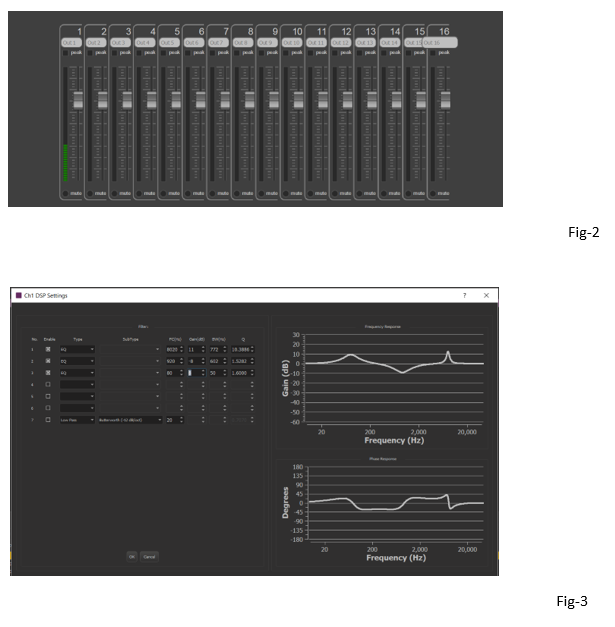This screenshot has width=615, height=627.
Task: Mute channel 1 in the mixer
Action: click(x=65, y=193)
